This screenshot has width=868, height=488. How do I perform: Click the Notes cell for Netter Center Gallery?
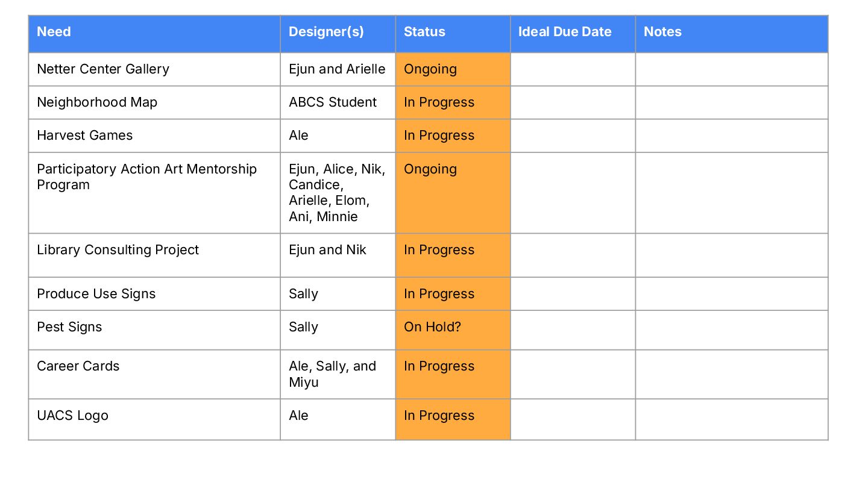point(731,69)
